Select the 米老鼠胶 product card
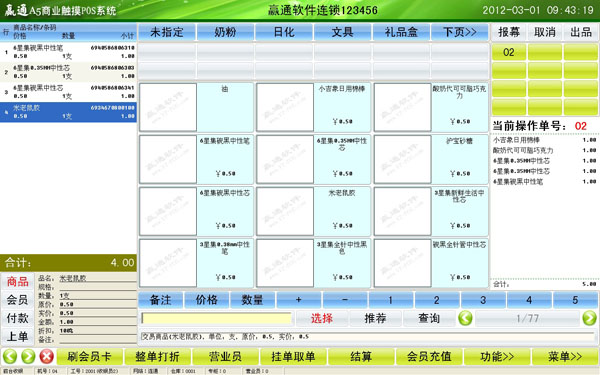 (x=313, y=211)
